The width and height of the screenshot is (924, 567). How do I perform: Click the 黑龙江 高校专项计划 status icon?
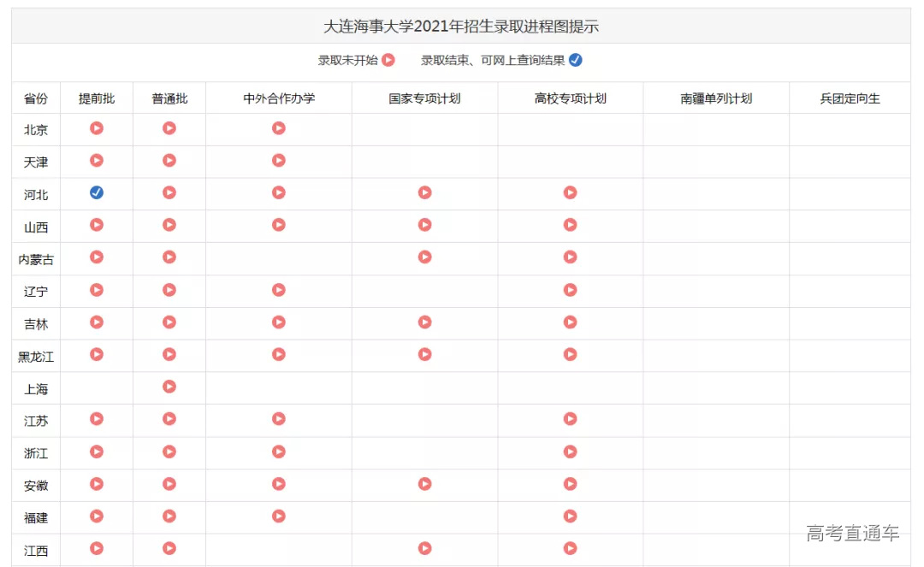tap(570, 354)
